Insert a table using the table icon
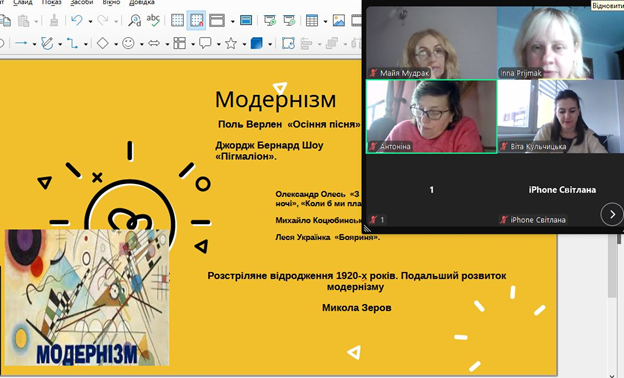The image size is (624, 378). click(x=312, y=20)
